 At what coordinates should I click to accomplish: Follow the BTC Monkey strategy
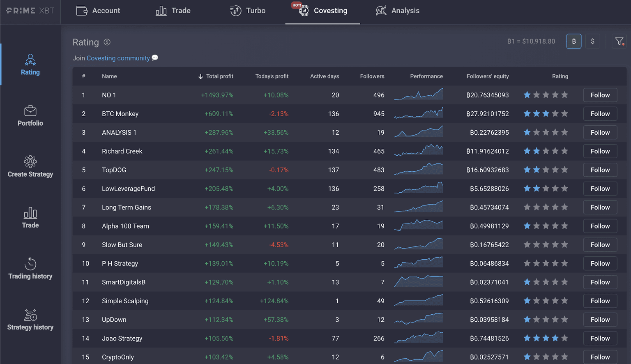click(x=600, y=114)
